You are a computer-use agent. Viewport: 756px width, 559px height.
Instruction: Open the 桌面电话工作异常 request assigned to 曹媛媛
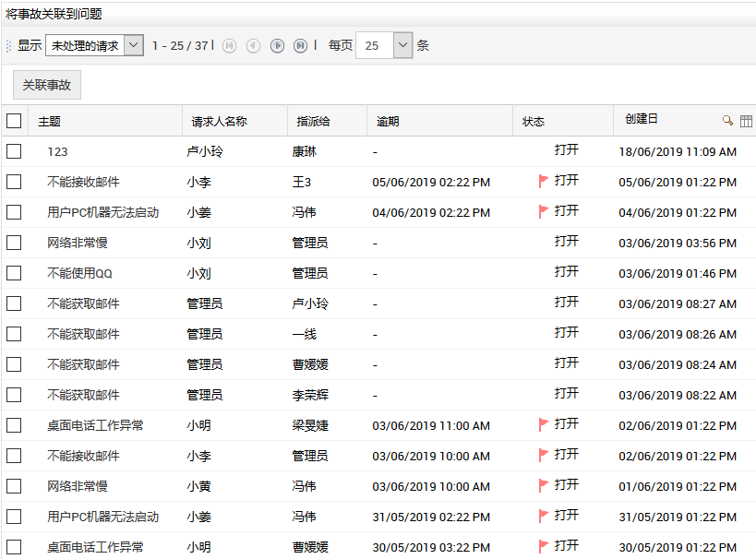click(x=95, y=547)
